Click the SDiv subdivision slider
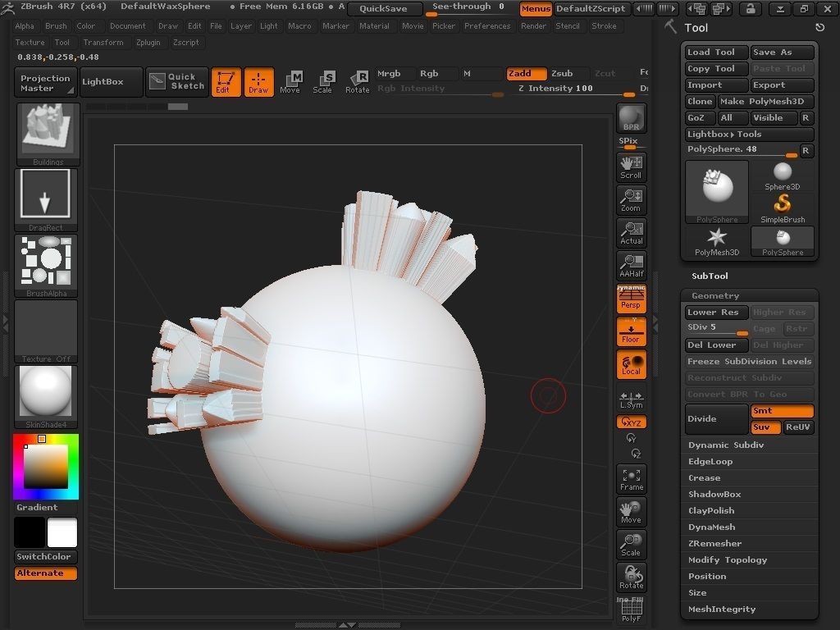Image resolution: width=840 pixels, height=630 pixels. pos(717,328)
